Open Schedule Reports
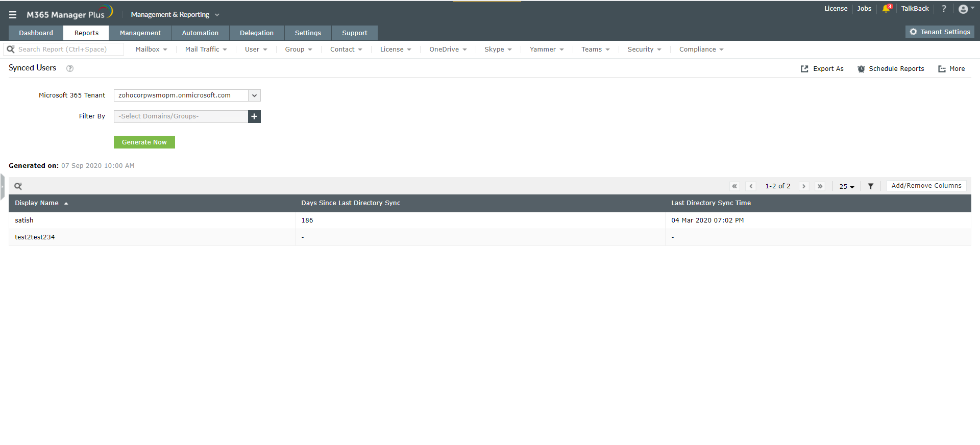This screenshot has height=445, width=980. [891, 69]
